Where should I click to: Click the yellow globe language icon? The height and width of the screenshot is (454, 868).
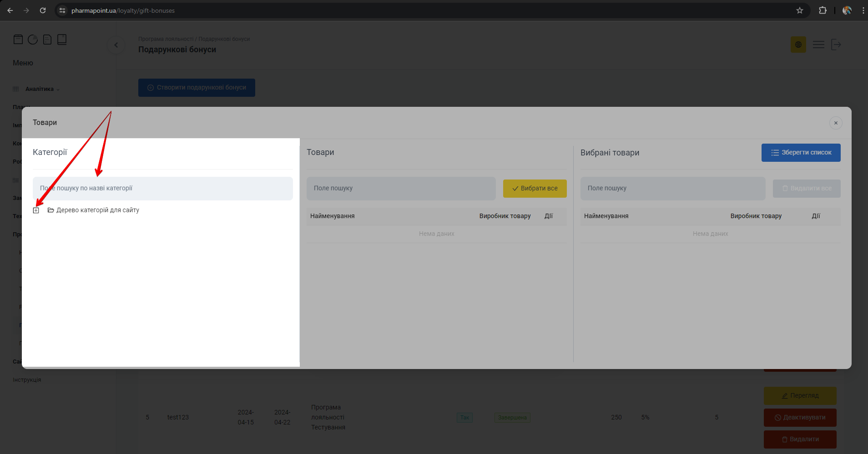[798, 45]
